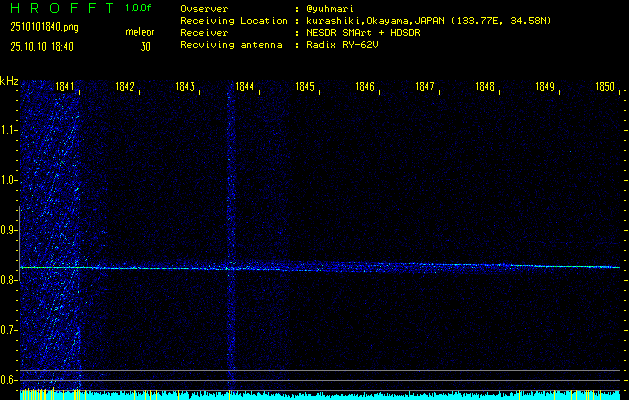This screenshot has width=629, height=400.
Task: Jump to the 1841 time marker
Action: tap(65, 88)
